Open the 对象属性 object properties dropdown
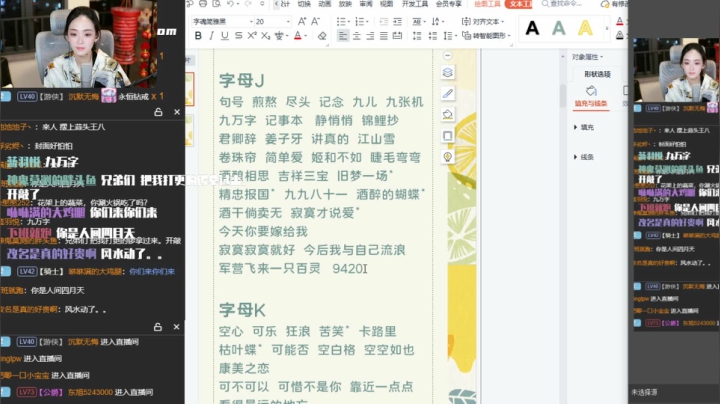The width and height of the screenshot is (720, 404). [x=587, y=57]
